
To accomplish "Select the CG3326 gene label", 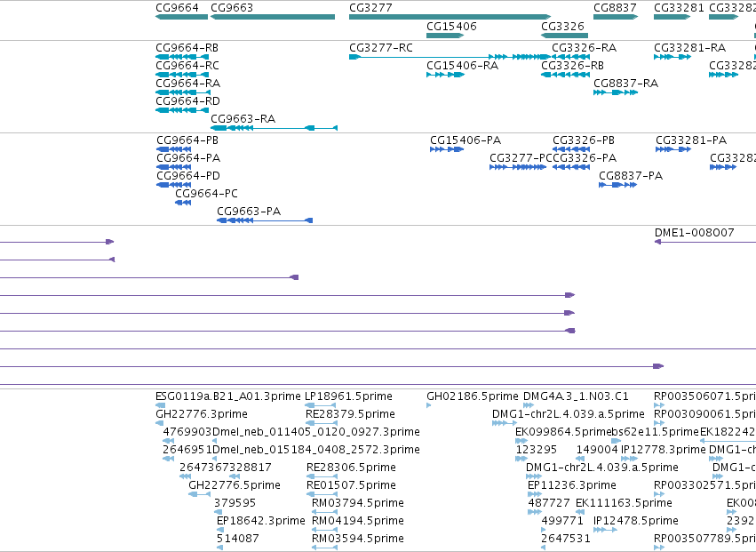I will click(x=562, y=26).
